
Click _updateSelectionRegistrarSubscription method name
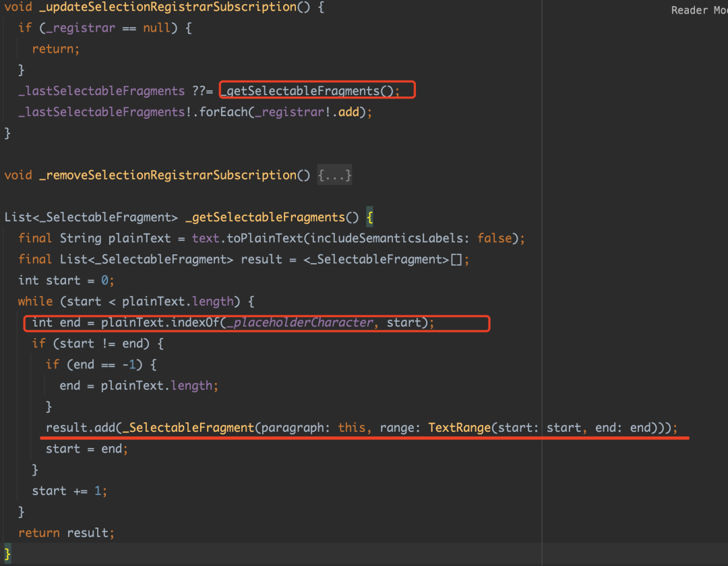click(x=168, y=7)
